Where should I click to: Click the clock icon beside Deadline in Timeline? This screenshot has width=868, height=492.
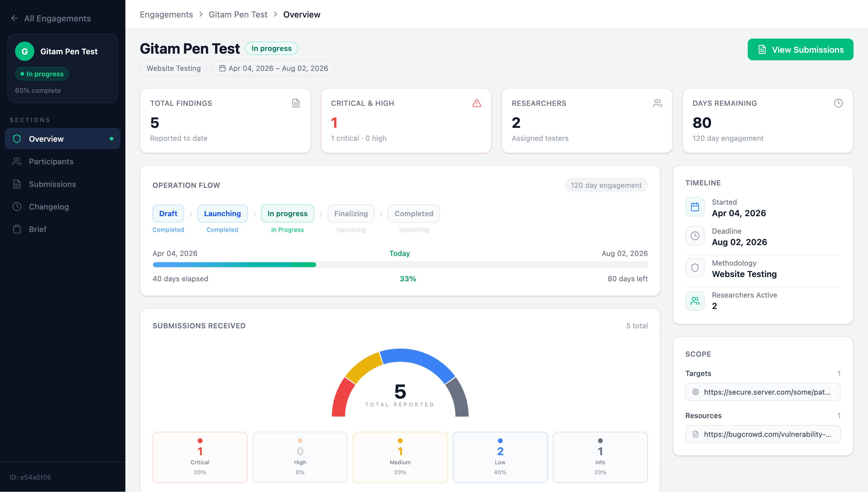[x=695, y=236]
